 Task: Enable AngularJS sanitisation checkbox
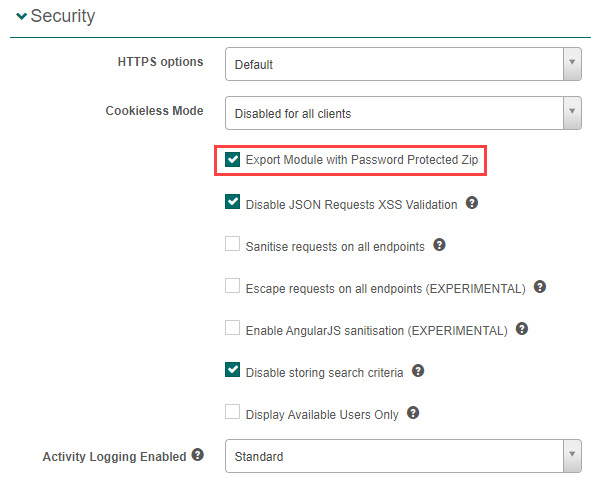point(233,329)
